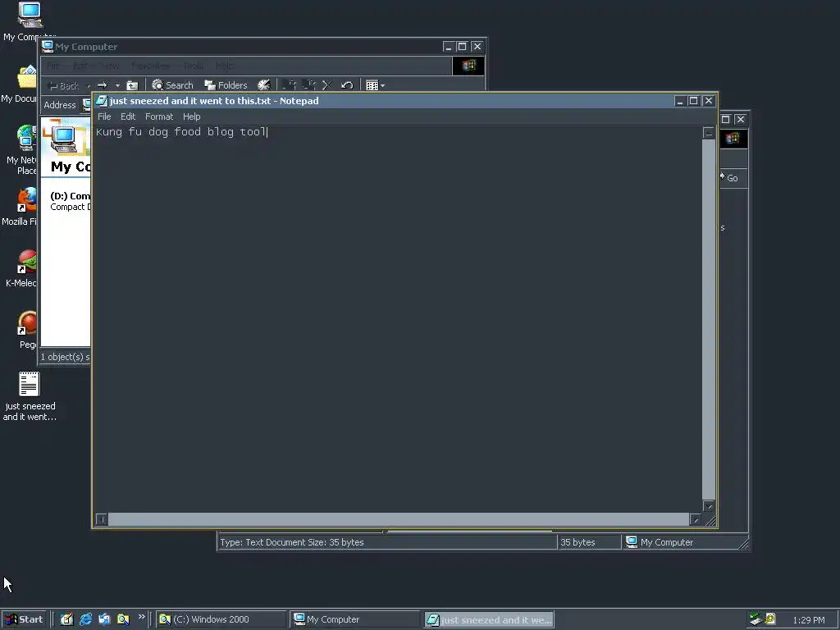Click the Search button in My Computer toolbar
The height and width of the screenshot is (630, 840).
point(172,85)
